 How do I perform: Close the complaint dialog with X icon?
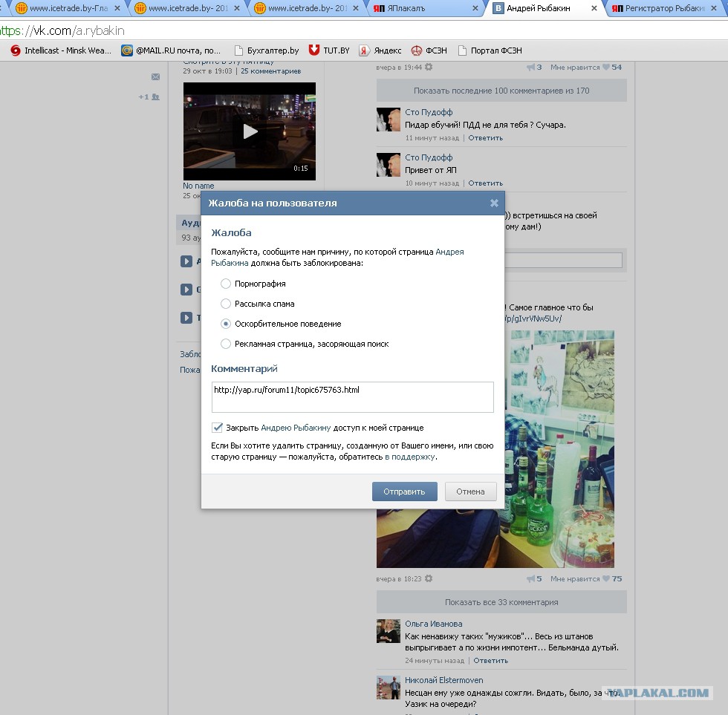(x=494, y=203)
